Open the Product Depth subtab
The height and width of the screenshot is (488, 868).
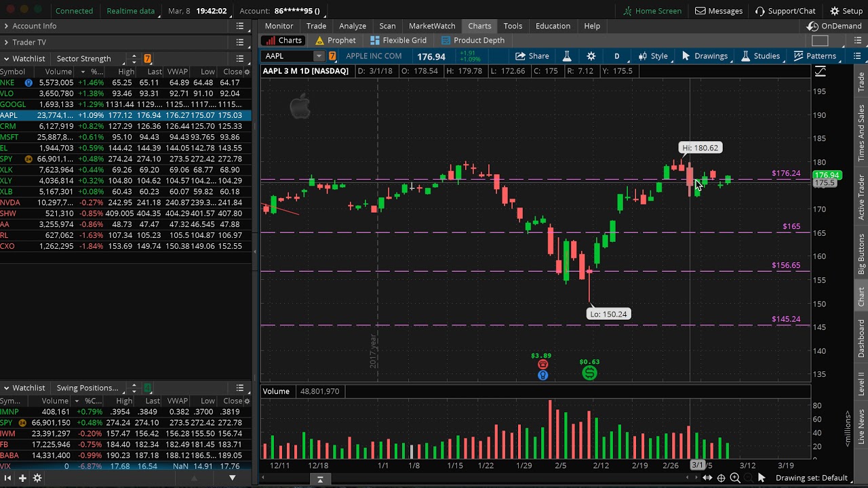(x=473, y=41)
